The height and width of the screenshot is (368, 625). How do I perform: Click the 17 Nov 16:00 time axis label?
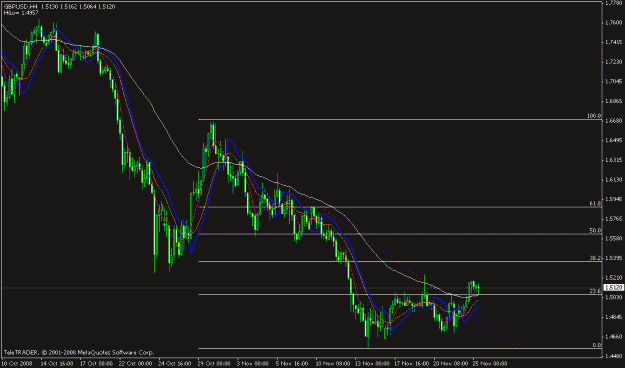(411, 364)
